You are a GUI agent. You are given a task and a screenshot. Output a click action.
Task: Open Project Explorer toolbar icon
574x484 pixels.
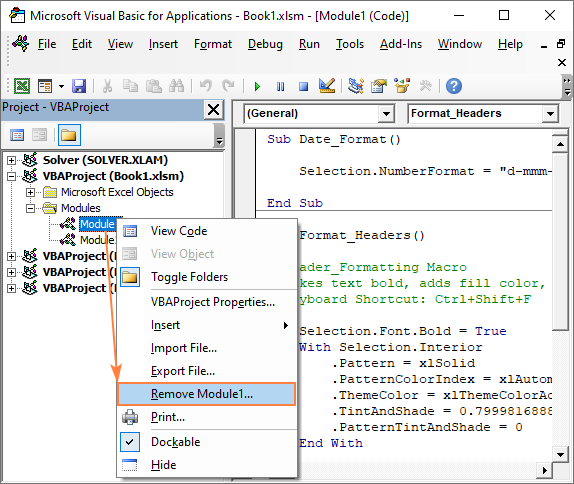point(356,86)
